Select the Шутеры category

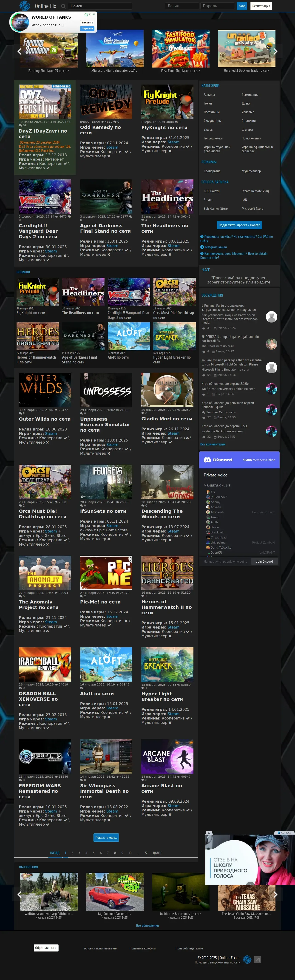pos(247,130)
